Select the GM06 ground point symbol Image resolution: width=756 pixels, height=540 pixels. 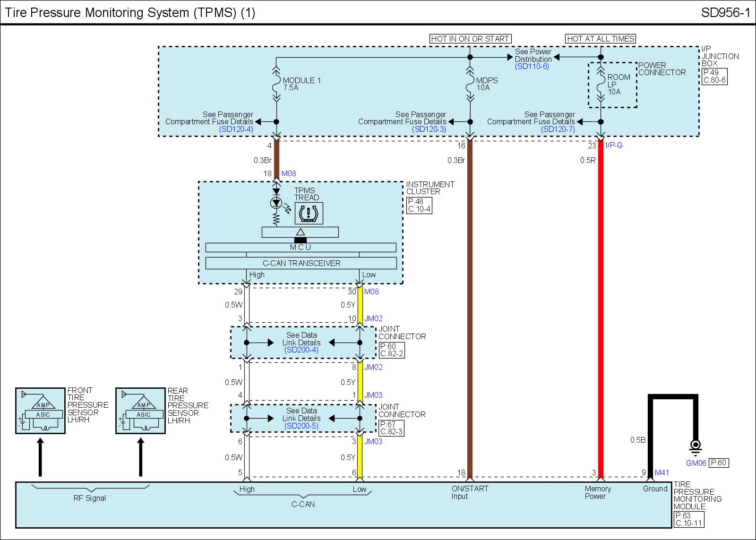696,446
